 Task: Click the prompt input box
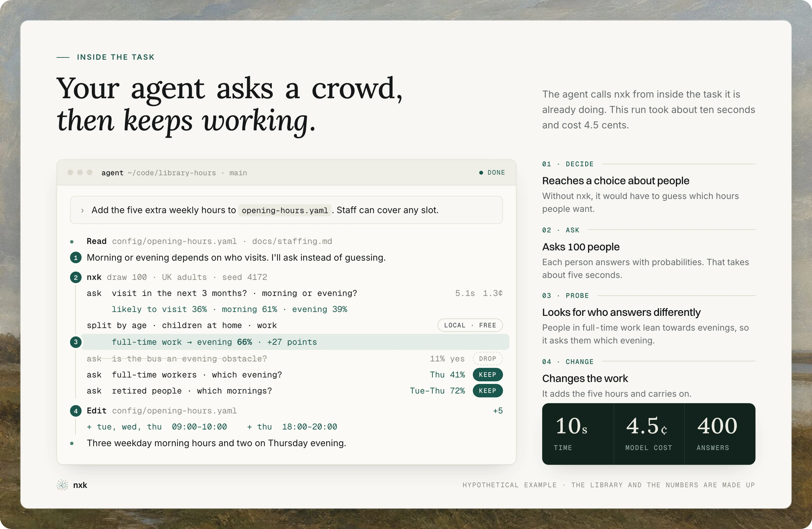pos(286,210)
